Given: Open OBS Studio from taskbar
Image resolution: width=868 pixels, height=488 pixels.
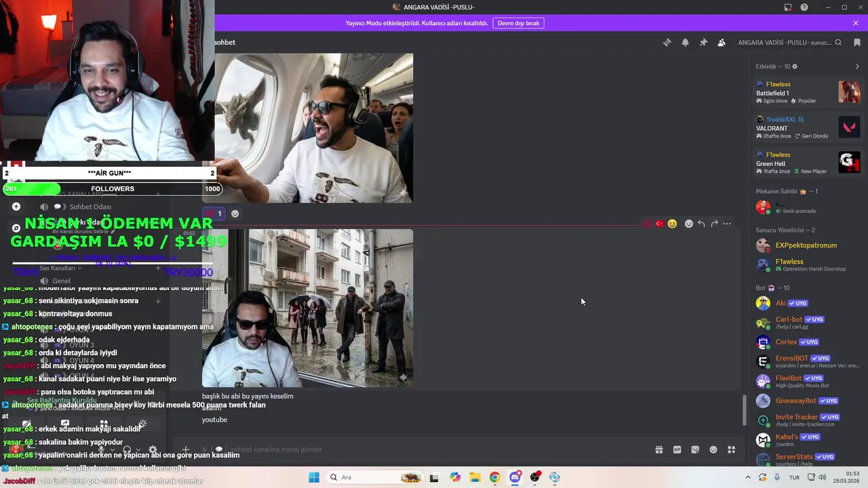Looking at the screenshot, I should [535, 477].
